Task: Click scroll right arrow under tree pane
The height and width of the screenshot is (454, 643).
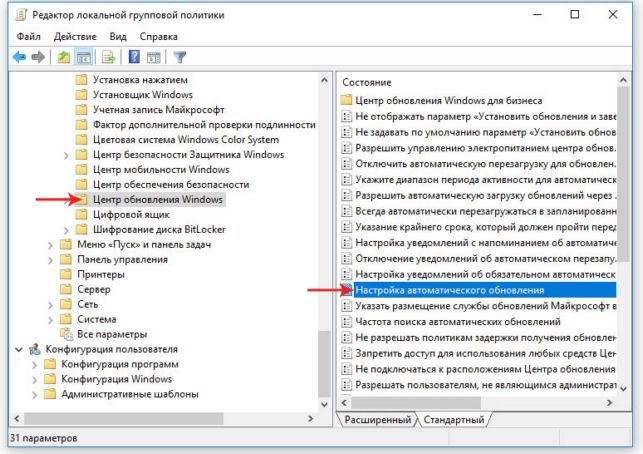Action: coord(310,418)
